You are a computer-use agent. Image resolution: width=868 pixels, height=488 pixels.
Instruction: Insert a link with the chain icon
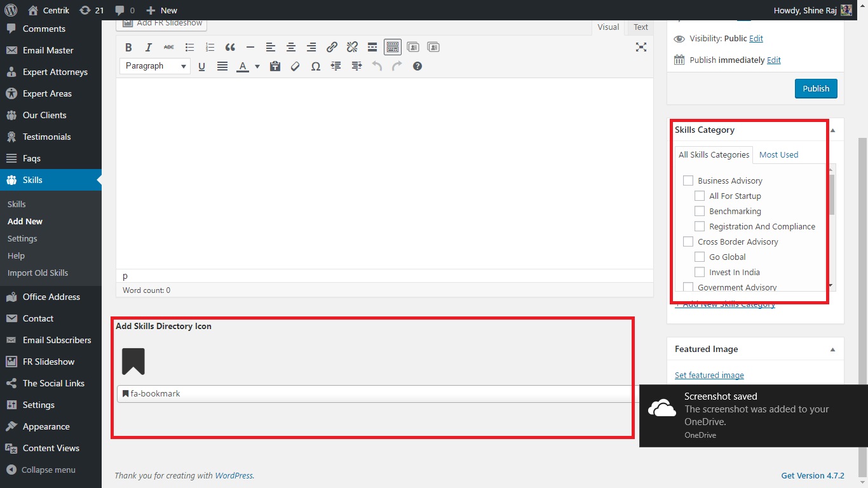coord(332,47)
